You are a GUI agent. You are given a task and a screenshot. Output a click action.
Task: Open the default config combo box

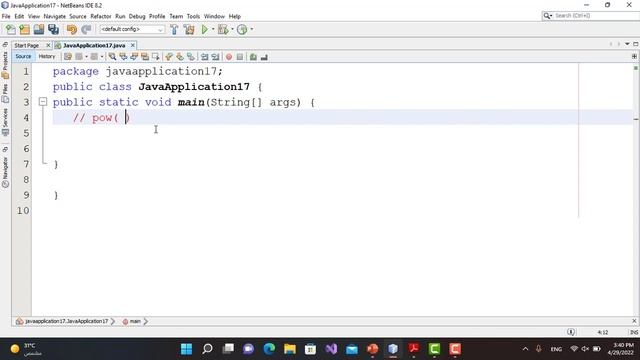click(x=132, y=29)
